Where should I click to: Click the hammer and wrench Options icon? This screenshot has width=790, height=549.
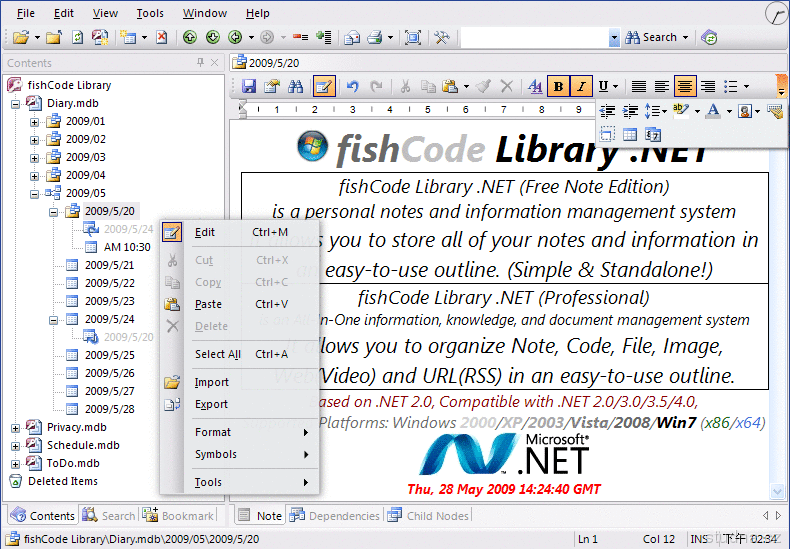click(x=442, y=38)
